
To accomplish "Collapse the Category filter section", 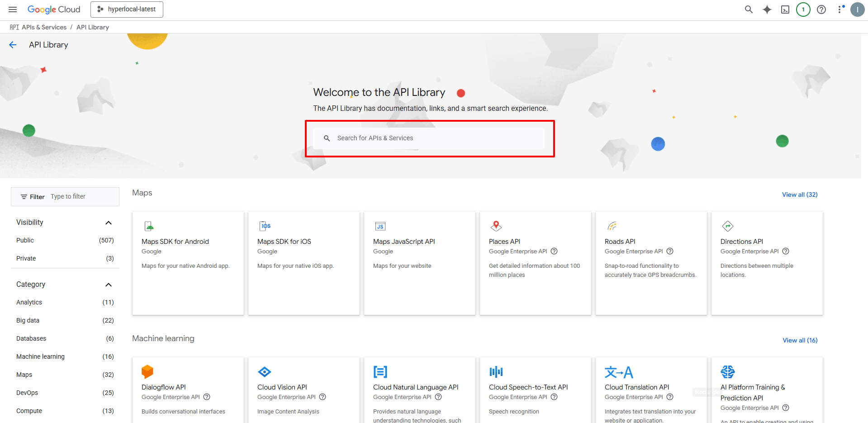I will point(109,285).
